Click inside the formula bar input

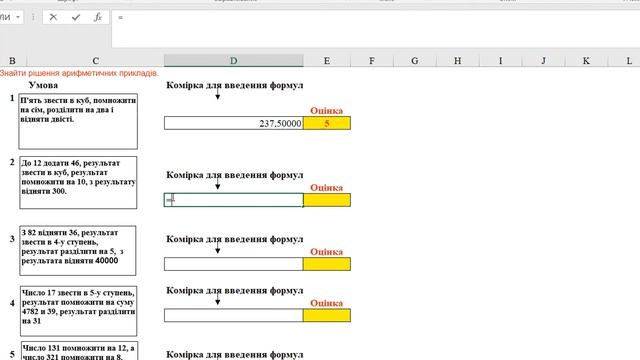(376, 29)
